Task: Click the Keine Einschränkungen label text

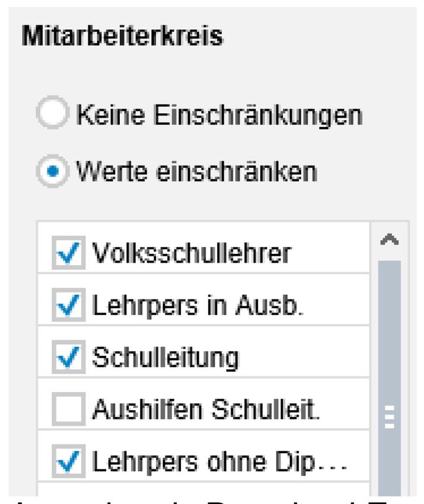Action: pyautogui.click(x=219, y=114)
